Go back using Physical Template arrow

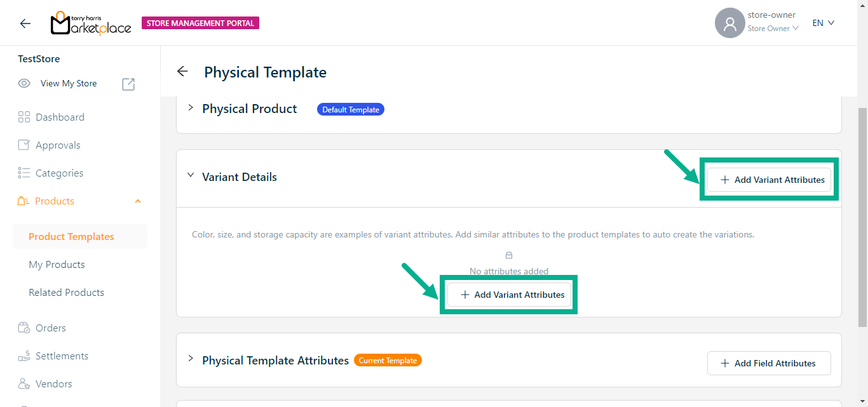pos(182,72)
